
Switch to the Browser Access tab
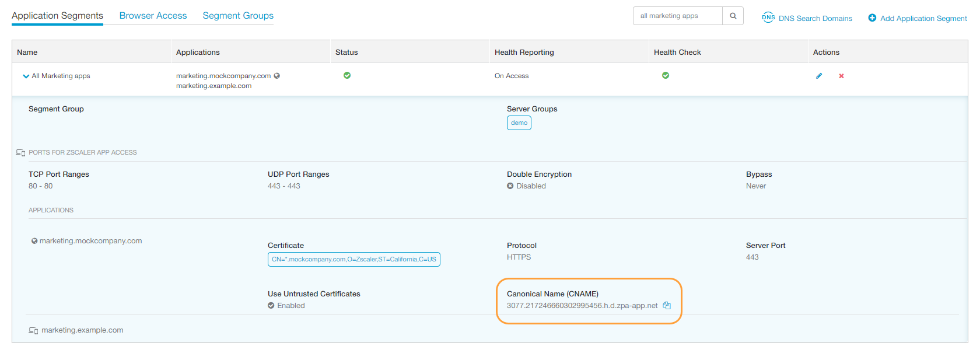coord(153,16)
